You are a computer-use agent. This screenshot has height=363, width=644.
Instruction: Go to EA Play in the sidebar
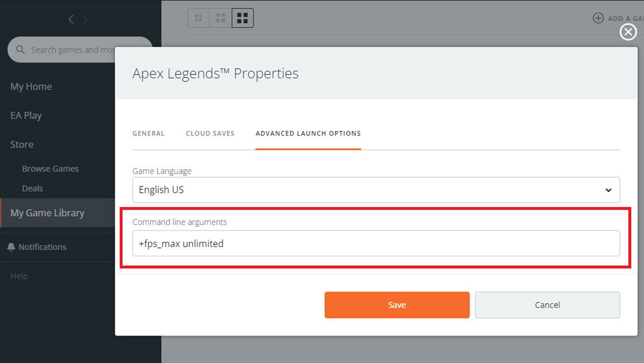click(26, 116)
